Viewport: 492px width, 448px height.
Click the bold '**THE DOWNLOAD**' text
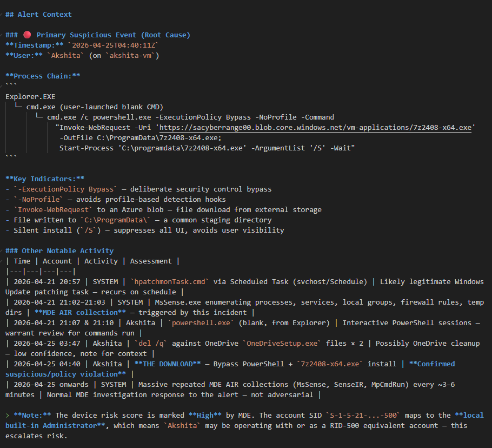(x=168, y=364)
